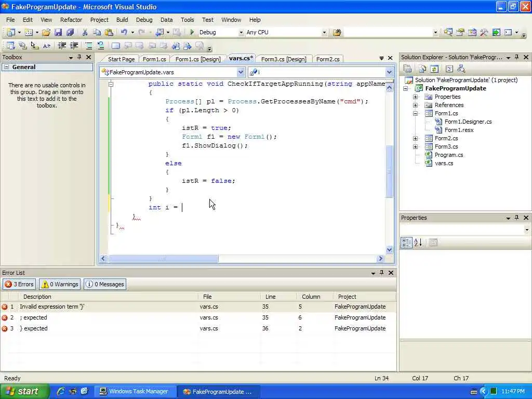The height and width of the screenshot is (399, 532).
Task: Click the Open File folder icon
Action: point(46,32)
